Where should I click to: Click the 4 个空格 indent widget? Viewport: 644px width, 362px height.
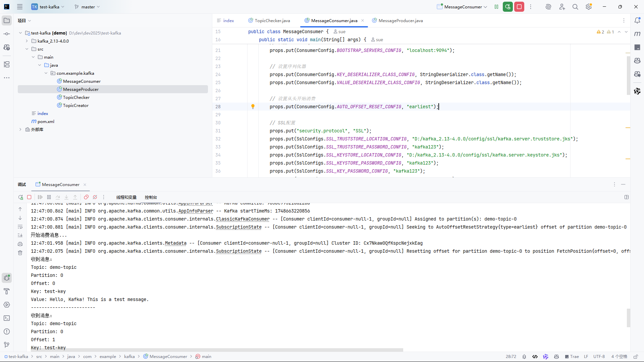pos(619,357)
